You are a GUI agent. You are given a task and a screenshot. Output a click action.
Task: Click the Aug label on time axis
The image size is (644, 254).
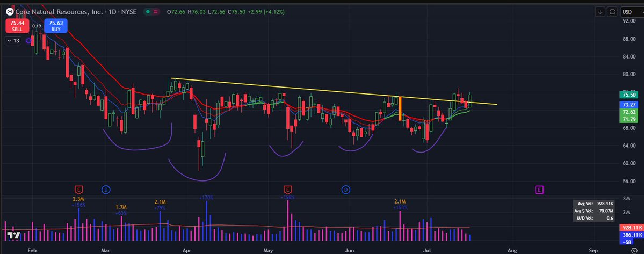click(x=512, y=250)
